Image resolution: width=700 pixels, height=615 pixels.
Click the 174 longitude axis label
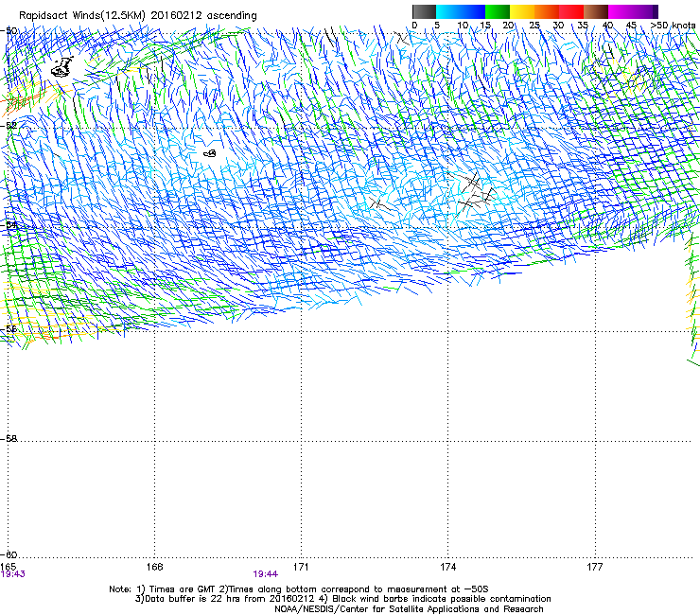click(x=447, y=567)
